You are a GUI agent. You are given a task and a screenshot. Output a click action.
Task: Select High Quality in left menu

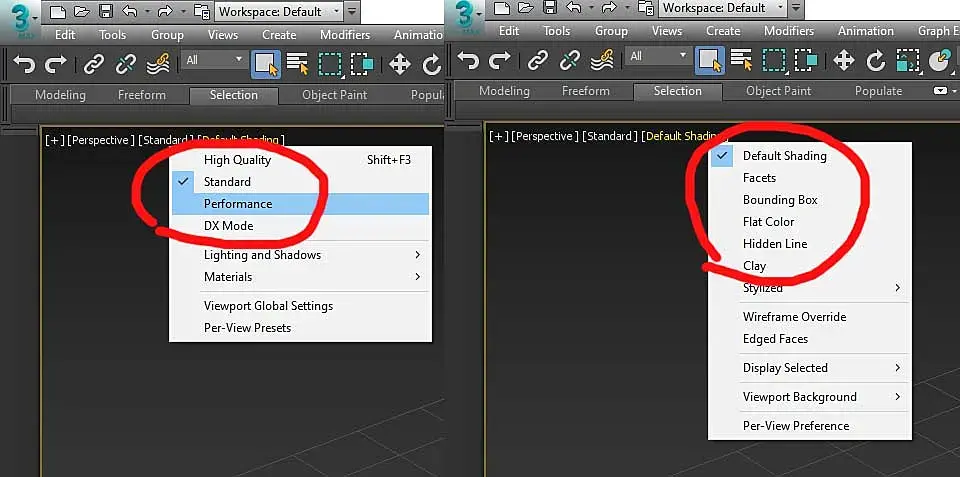(300, 160)
